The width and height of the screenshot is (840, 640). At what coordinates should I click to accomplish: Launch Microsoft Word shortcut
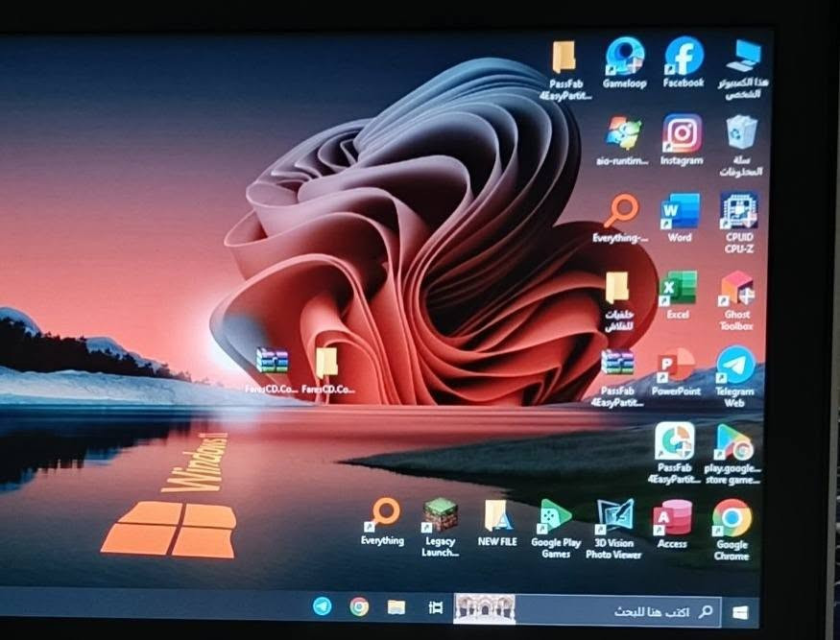[x=680, y=218]
